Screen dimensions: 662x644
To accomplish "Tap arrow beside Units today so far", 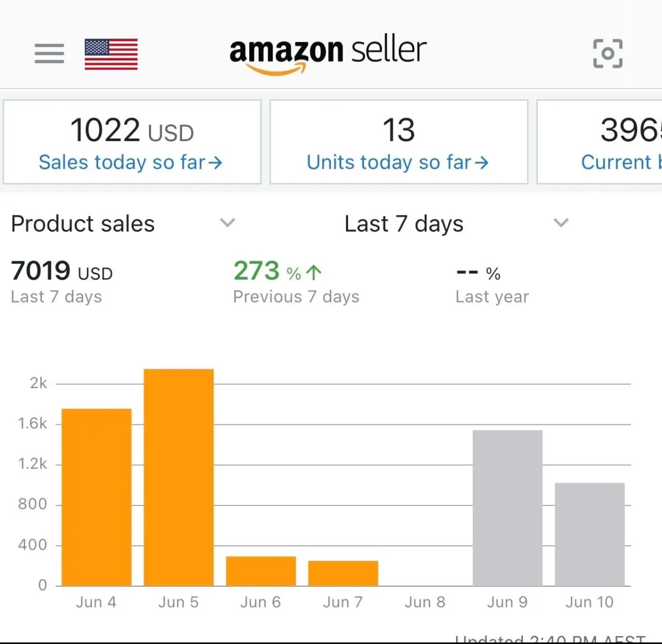I will click(x=482, y=163).
